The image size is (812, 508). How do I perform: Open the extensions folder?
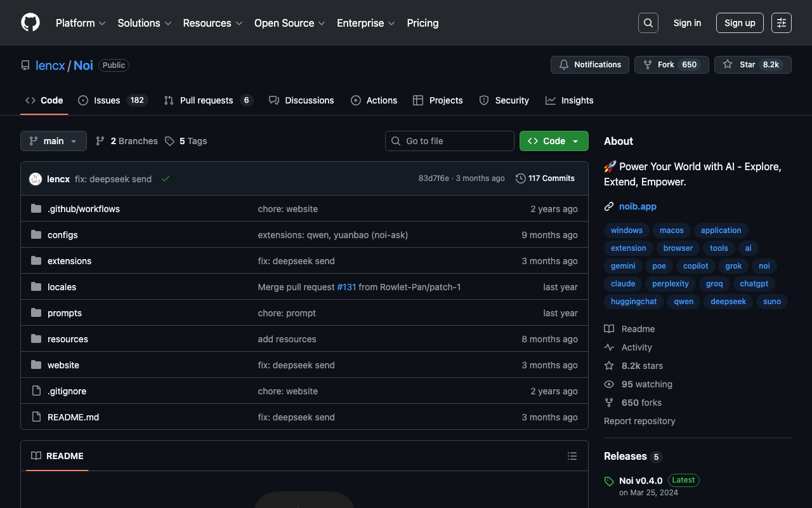tap(69, 261)
